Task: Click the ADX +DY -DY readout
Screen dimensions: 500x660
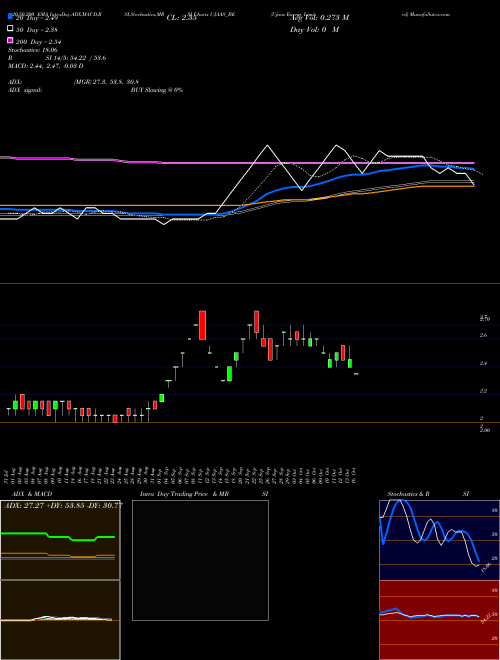Action: [64, 505]
